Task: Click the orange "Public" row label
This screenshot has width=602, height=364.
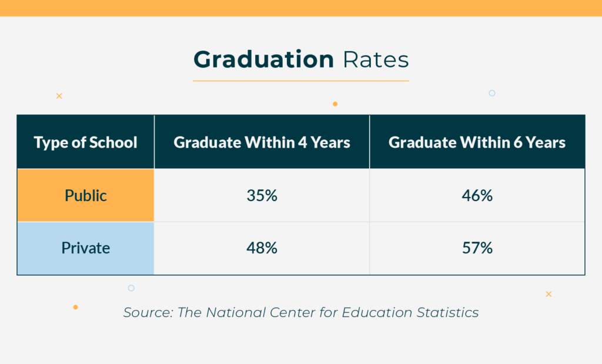Action: click(86, 195)
